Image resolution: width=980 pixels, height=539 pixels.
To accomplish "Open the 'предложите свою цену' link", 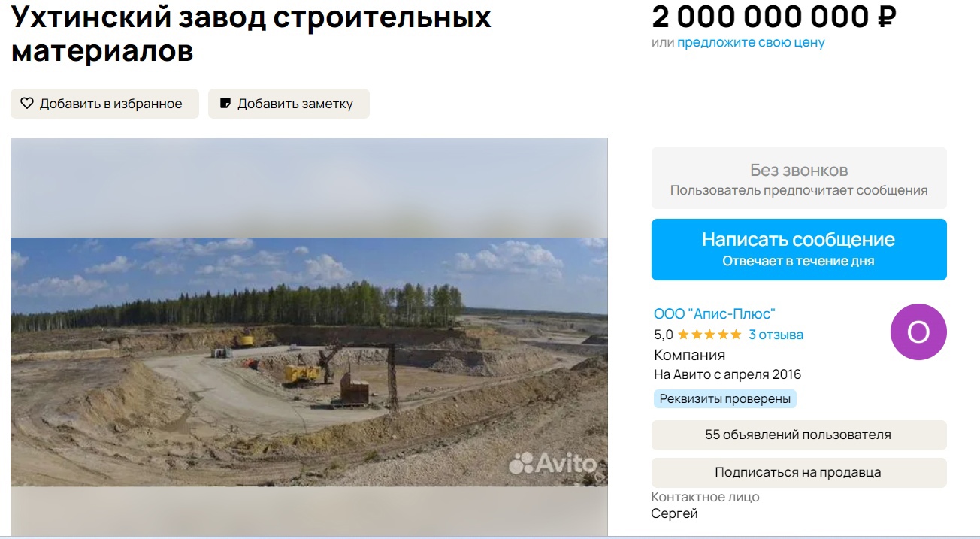I will pos(751,42).
